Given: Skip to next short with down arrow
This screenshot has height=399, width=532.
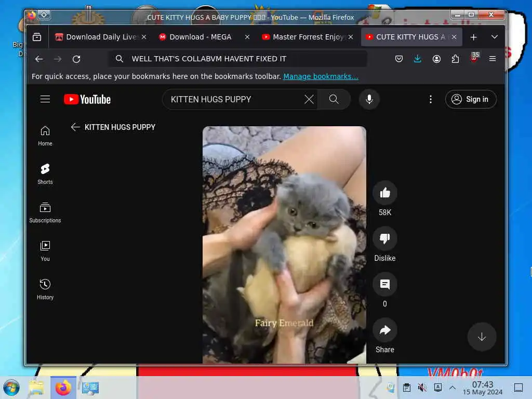Looking at the screenshot, I should coord(482,337).
